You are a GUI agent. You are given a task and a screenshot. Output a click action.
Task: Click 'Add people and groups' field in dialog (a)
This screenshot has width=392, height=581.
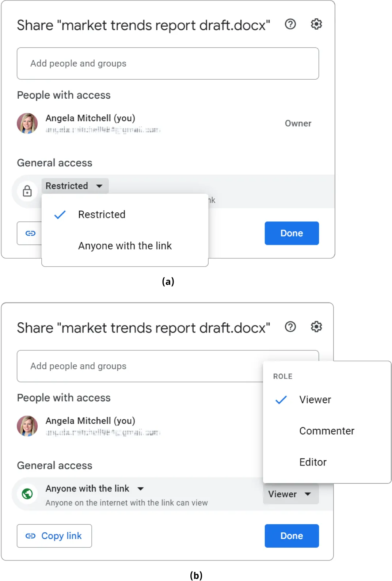pos(168,64)
